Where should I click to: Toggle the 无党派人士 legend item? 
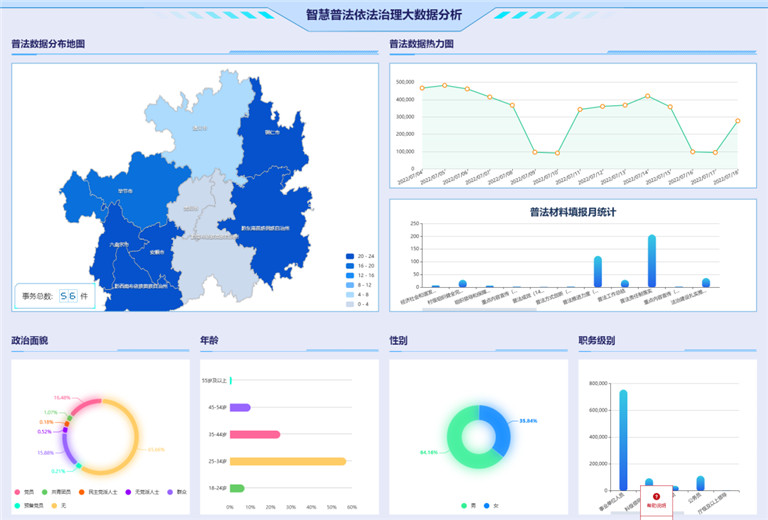pyautogui.click(x=143, y=492)
